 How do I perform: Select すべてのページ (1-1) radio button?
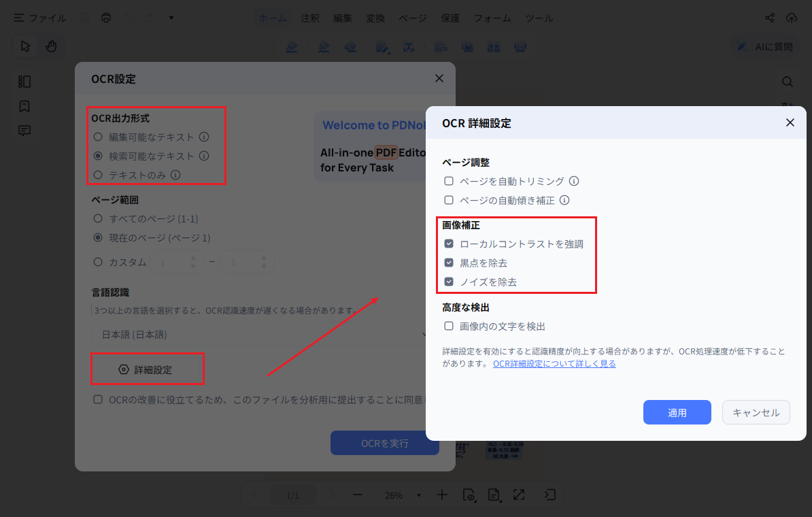click(98, 218)
